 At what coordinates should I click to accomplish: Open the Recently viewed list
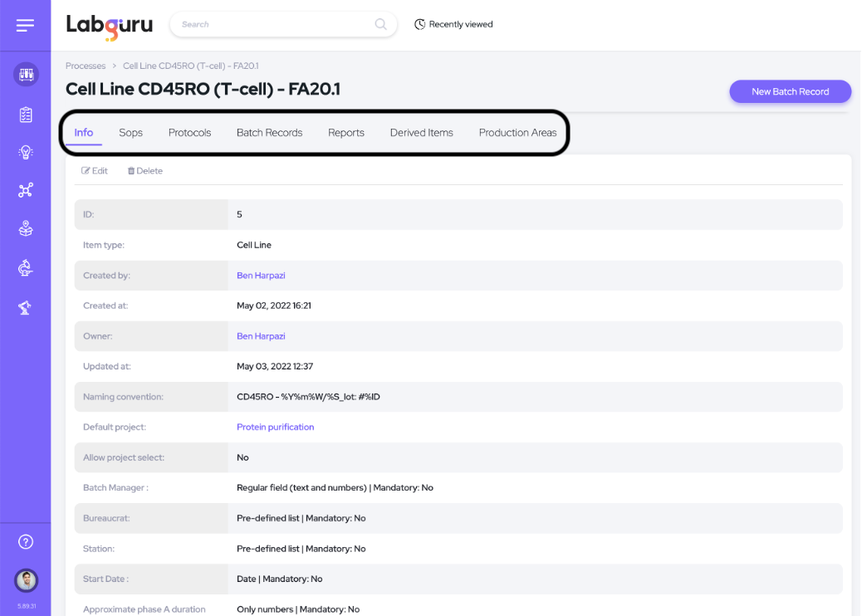pos(453,25)
